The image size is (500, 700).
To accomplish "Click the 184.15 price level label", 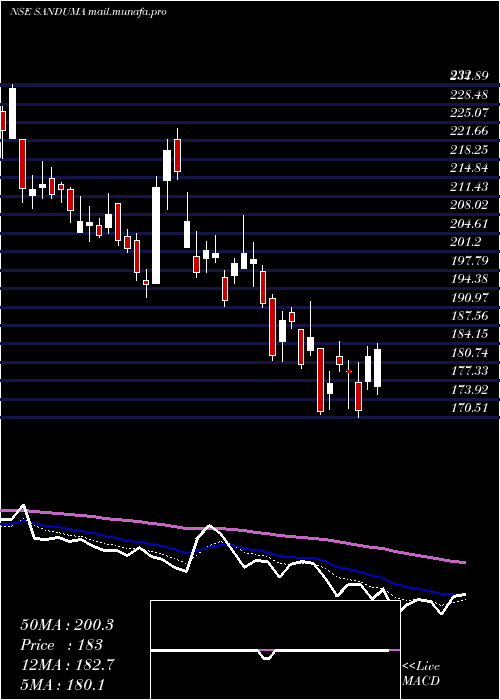I will click(x=468, y=334).
